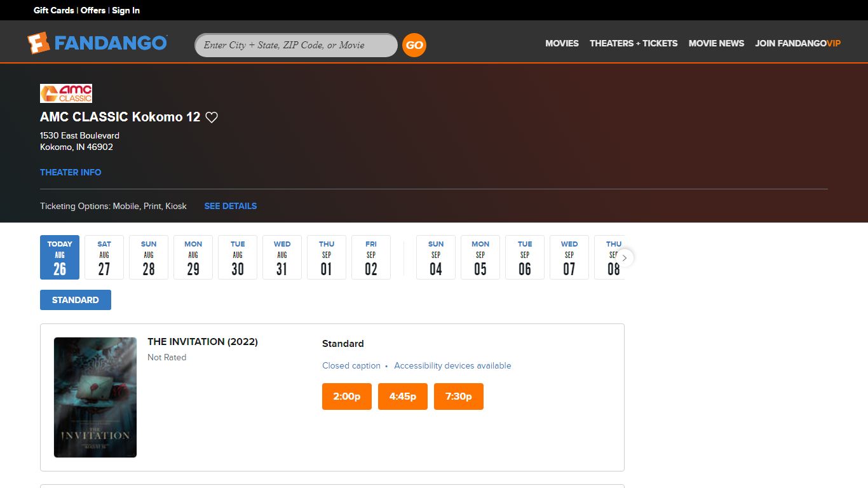The width and height of the screenshot is (868, 488).
Task: Open the MOVIES menu
Action: click(562, 43)
